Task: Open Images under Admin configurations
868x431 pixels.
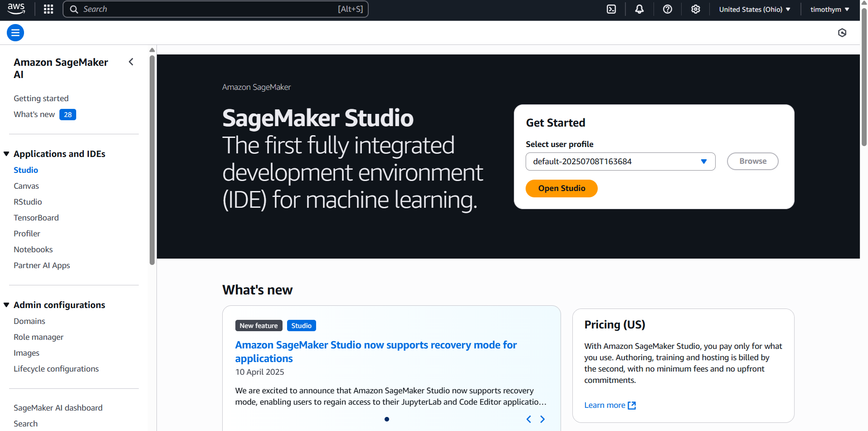Action: click(26, 353)
